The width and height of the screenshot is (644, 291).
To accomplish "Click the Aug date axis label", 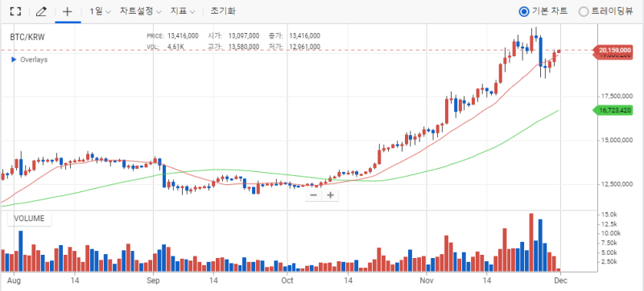I will (x=14, y=281).
